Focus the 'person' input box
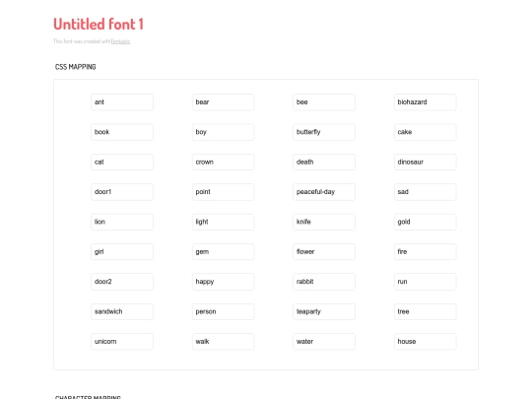Screen dimensions: 532x399 tap(224, 311)
